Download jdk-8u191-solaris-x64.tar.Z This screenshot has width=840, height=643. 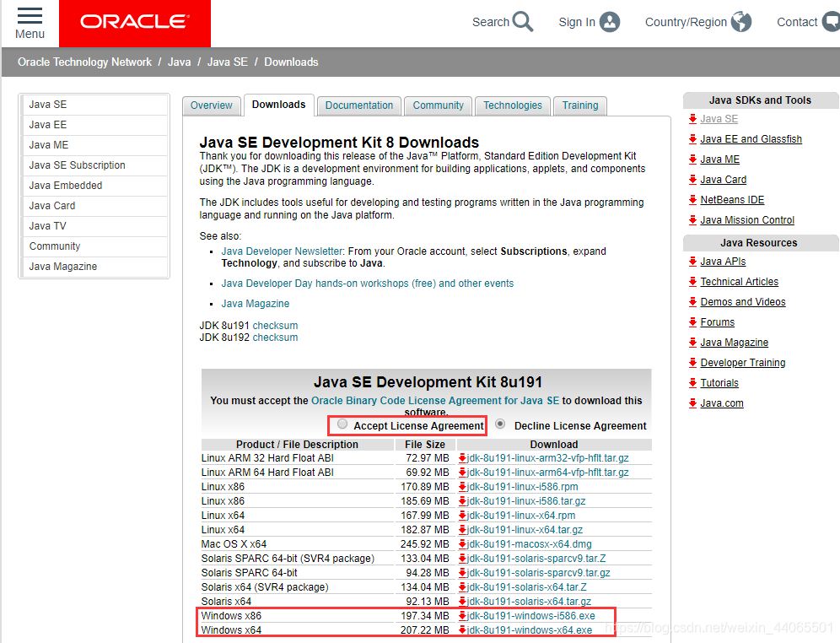[x=526, y=587]
